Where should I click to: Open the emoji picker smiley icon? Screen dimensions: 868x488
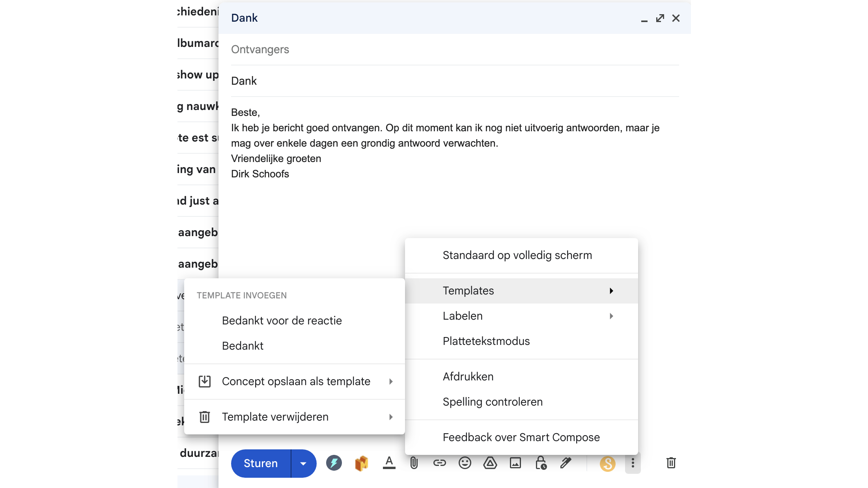point(465,463)
